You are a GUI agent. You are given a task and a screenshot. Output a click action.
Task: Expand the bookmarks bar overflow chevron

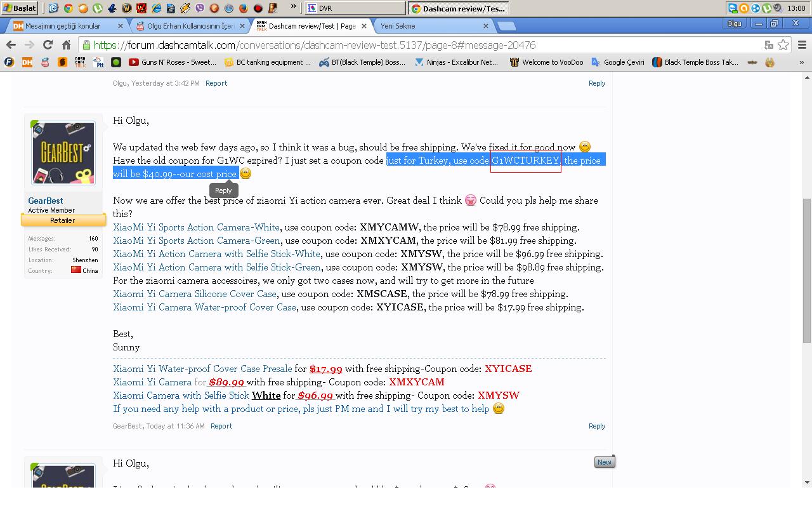coord(802,62)
